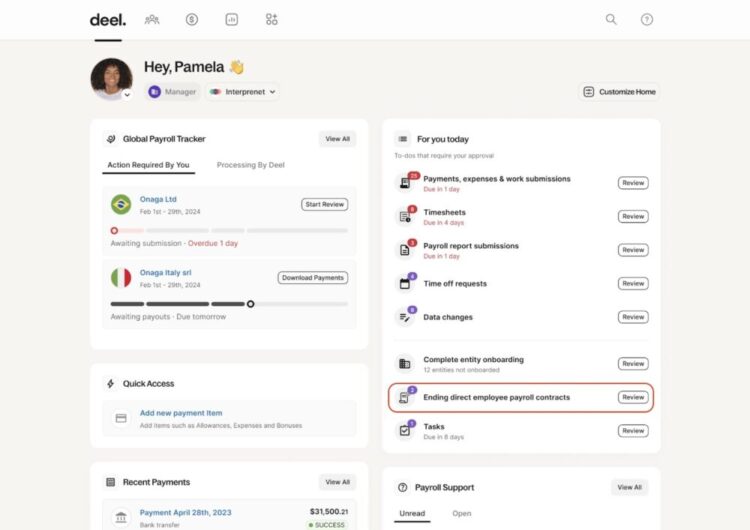Click the Payroll report submissions document icon
The height and width of the screenshot is (530, 750).
pos(405,250)
